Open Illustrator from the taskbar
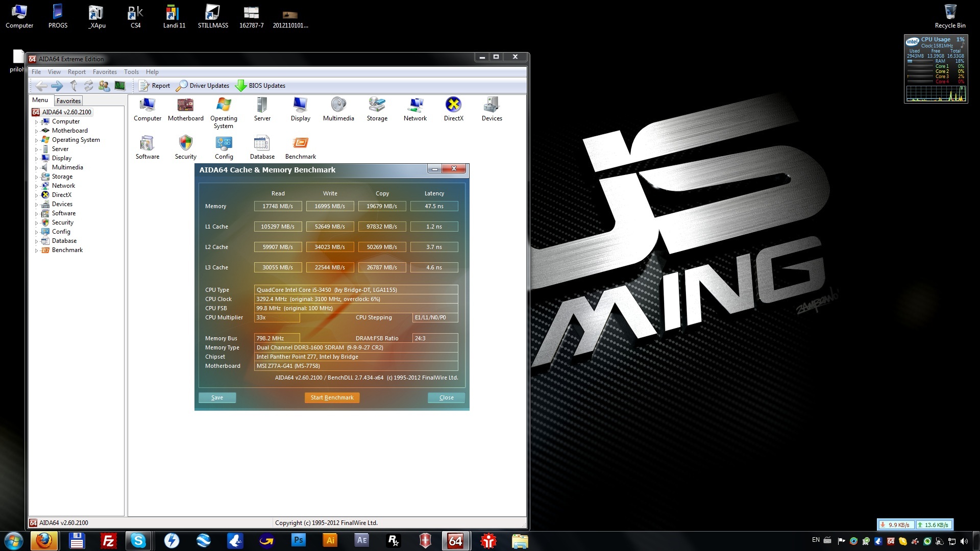980x551 pixels. 330,541
